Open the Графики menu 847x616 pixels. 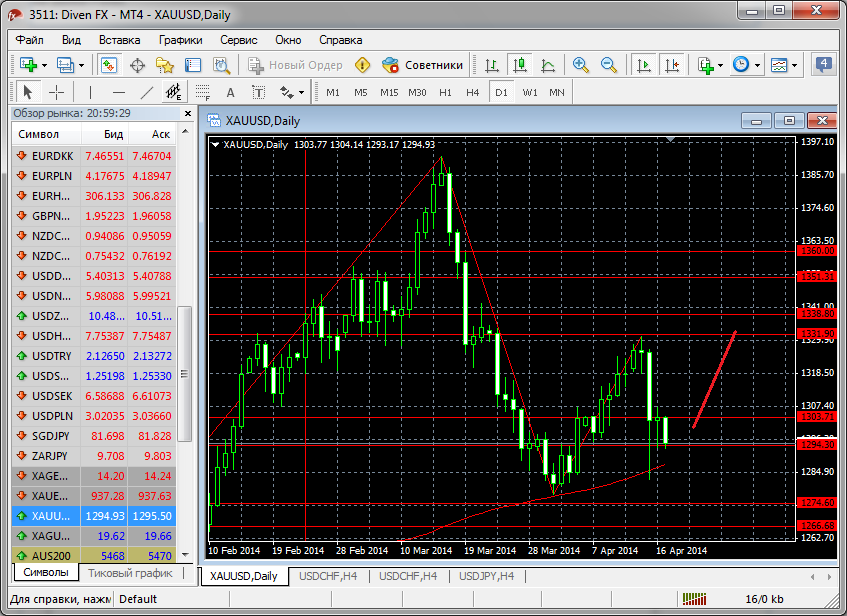[180, 40]
